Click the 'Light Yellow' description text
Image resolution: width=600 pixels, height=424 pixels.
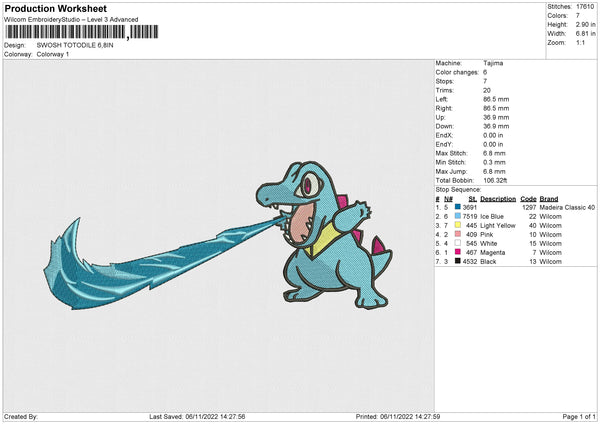coord(498,225)
